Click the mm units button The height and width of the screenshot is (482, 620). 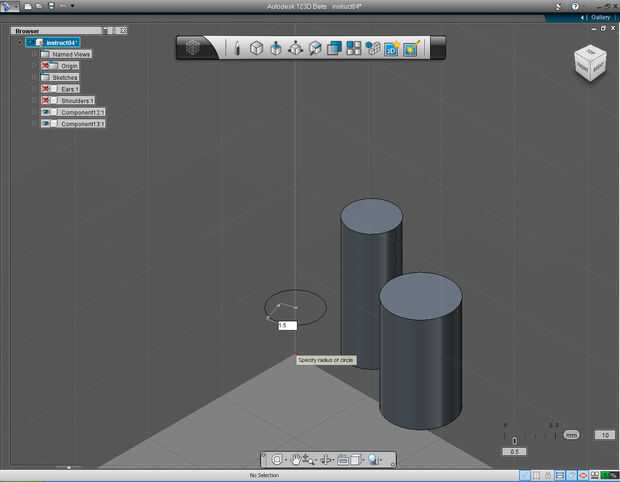[571, 435]
